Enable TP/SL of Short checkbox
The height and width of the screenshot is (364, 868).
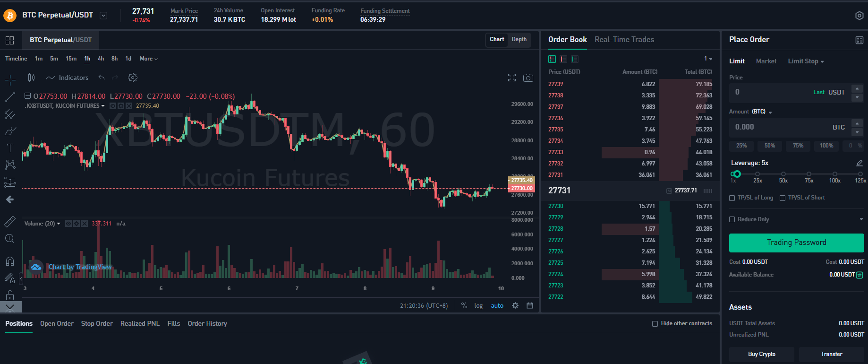tap(783, 198)
